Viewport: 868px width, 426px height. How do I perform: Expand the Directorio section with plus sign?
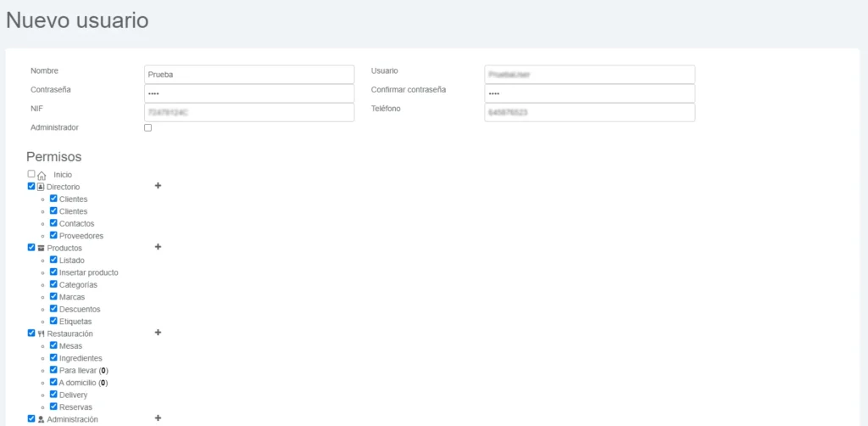(158, 186)
